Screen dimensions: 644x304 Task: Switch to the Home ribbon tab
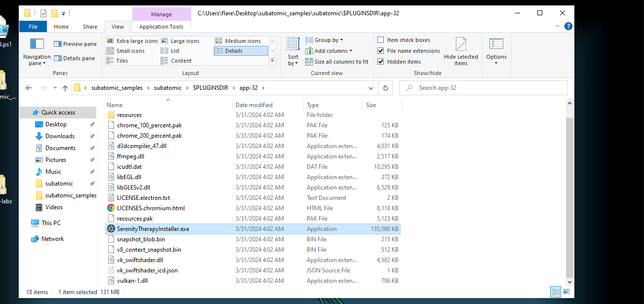point(61,27)
